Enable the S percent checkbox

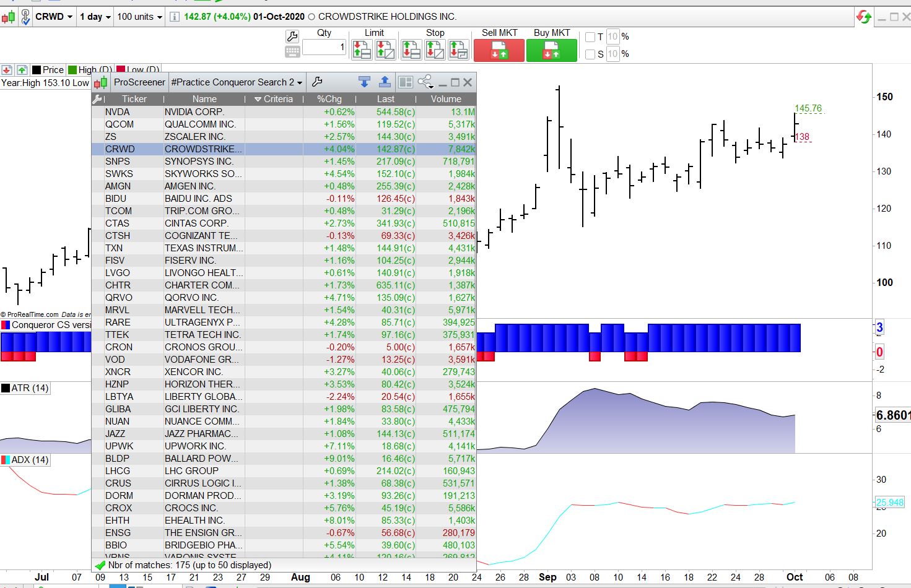tap(590, 54)
